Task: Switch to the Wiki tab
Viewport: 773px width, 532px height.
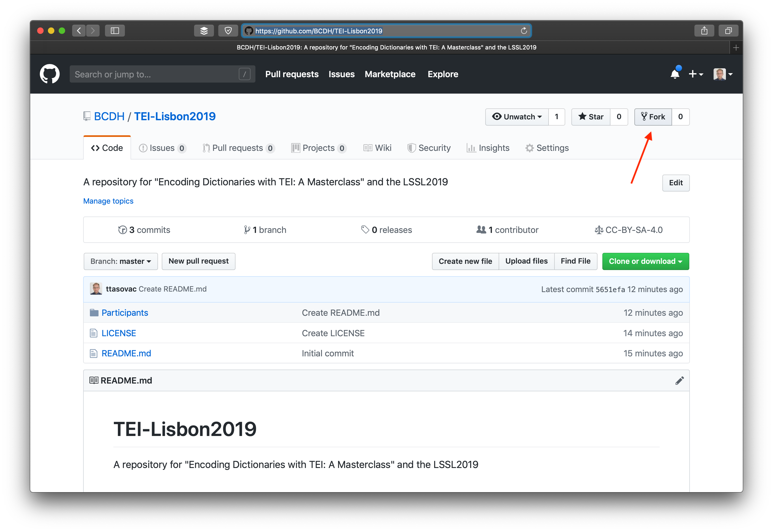Action: 378,148
